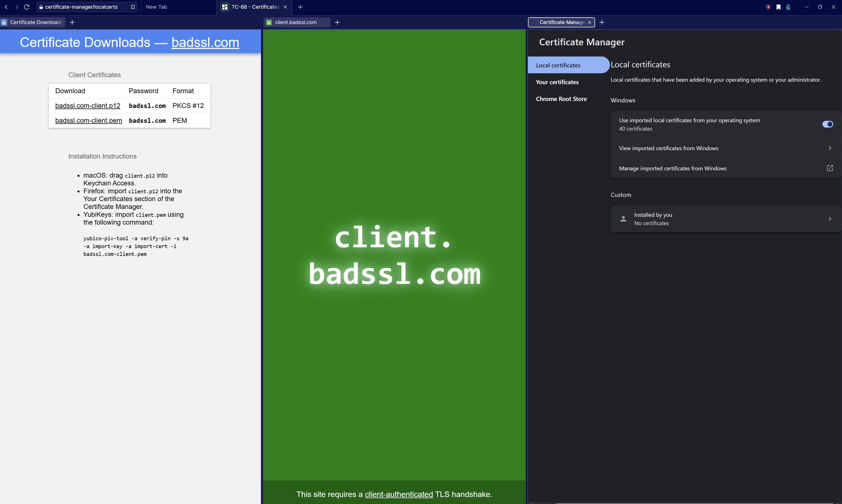Expand View imported certificates from Windows chevron
This screenshot has height=504, width=842.
coord(830,148)
